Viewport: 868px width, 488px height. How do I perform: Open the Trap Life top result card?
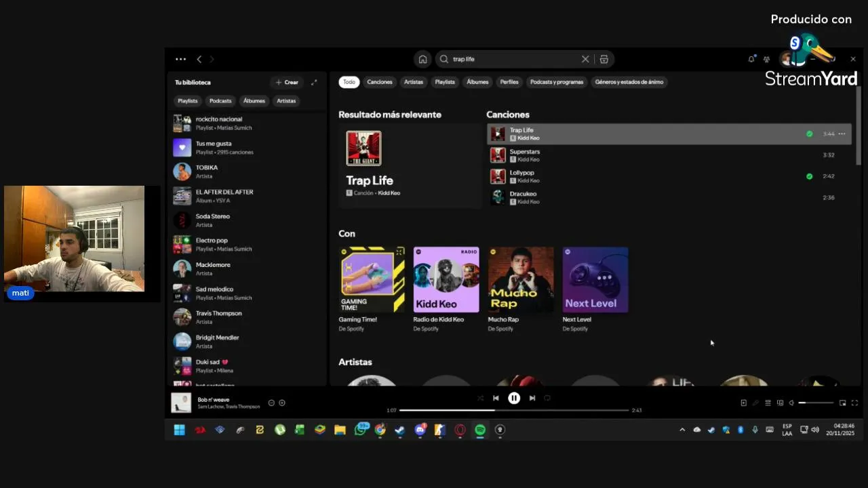(x=409, y=166)
